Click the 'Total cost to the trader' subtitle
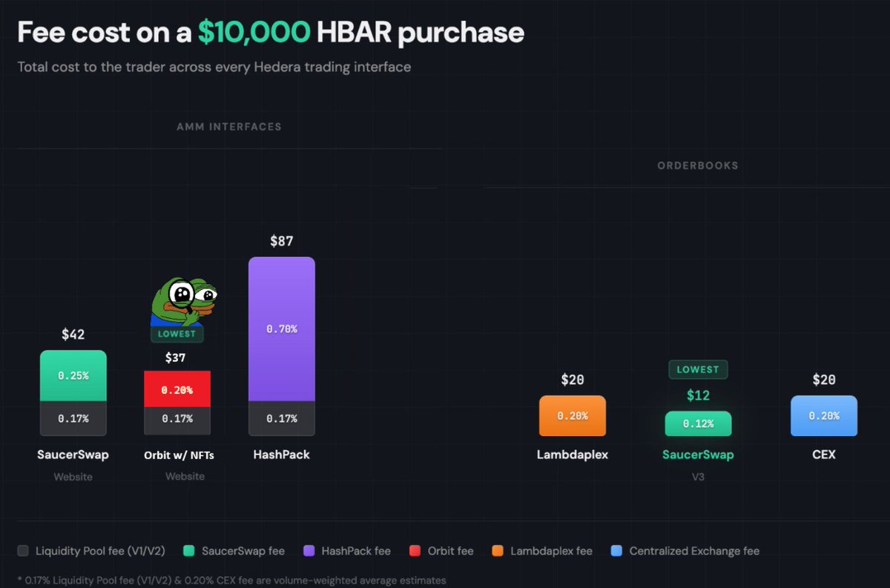Image resolution: width=890 pixels, height=588 pixels. 214,67
